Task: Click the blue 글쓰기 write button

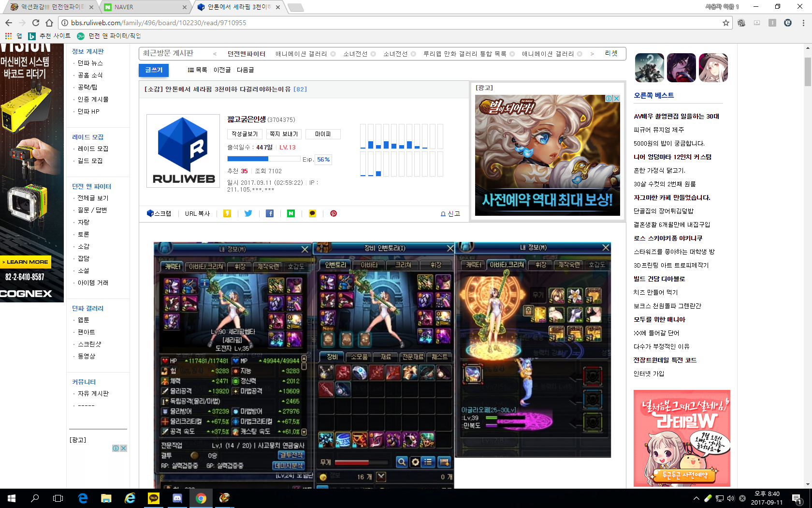Action: pyautogui.click(x=154, y=70)
